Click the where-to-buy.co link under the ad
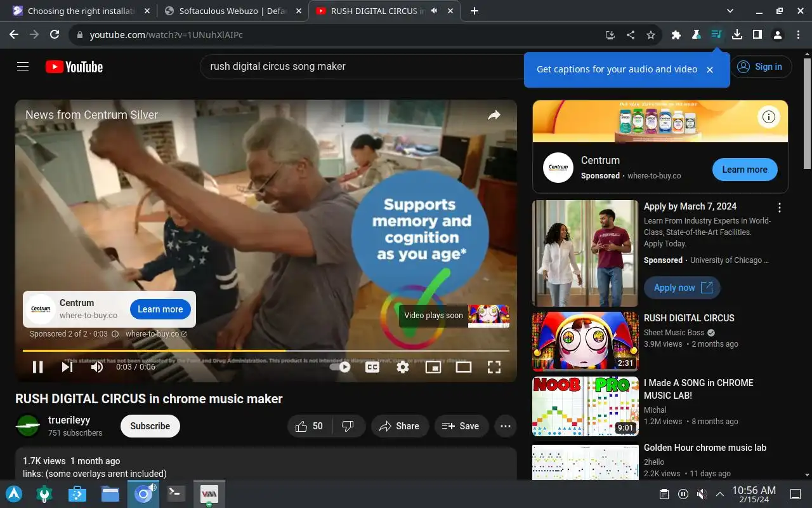 156,334
